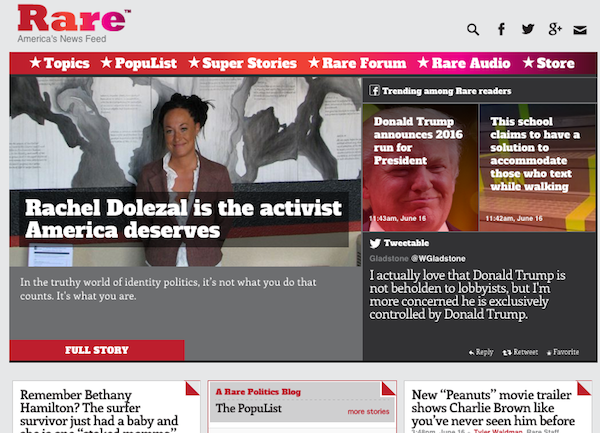Screen dimensions: 600x433
Task: Favorite the Tweetable tweet
Action: [x=563, y=352]
